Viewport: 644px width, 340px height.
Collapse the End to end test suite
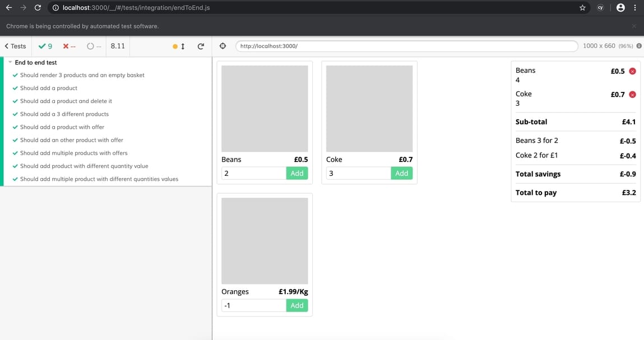pyautogui.click(x=36, y=62)
